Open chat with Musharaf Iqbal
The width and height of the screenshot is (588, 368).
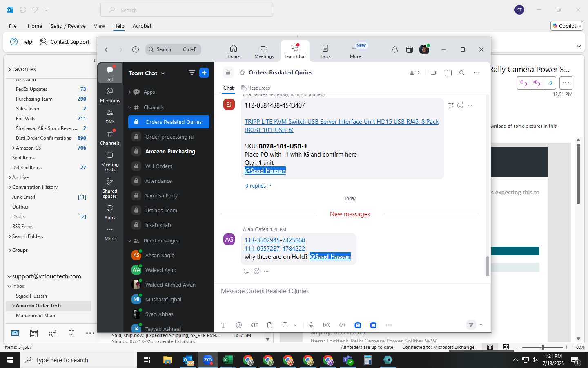point(169,299)
